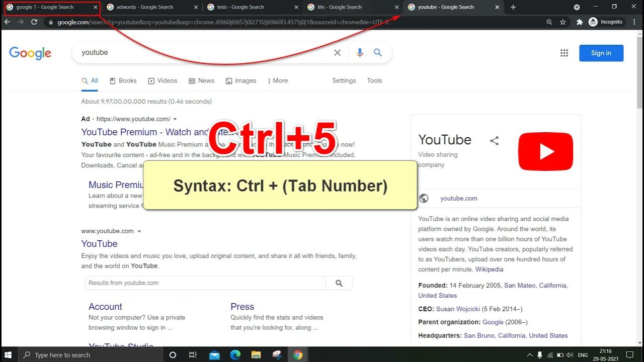Open Task View on the taskbar
The width and height of the screenshot is (644, 362).
(193, 355)
